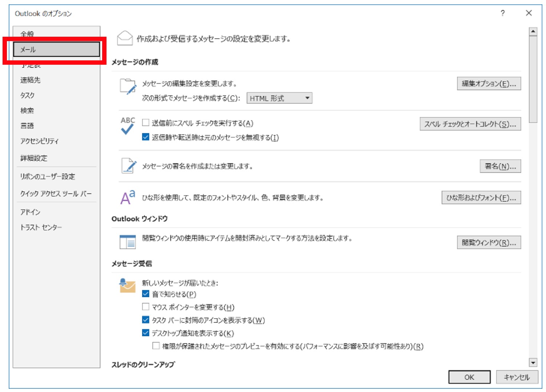The image size is (546, 392).
Task: Click the 署名(N)... button
Action: [501, 166]
